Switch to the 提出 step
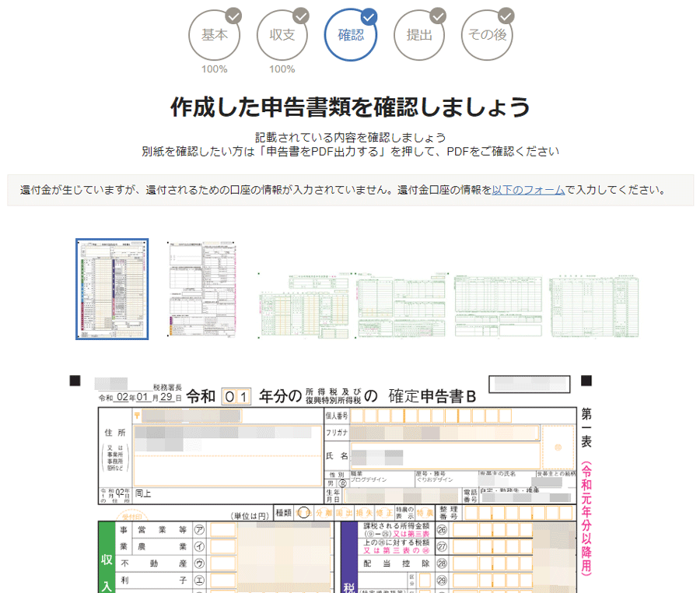 (420, 35)
